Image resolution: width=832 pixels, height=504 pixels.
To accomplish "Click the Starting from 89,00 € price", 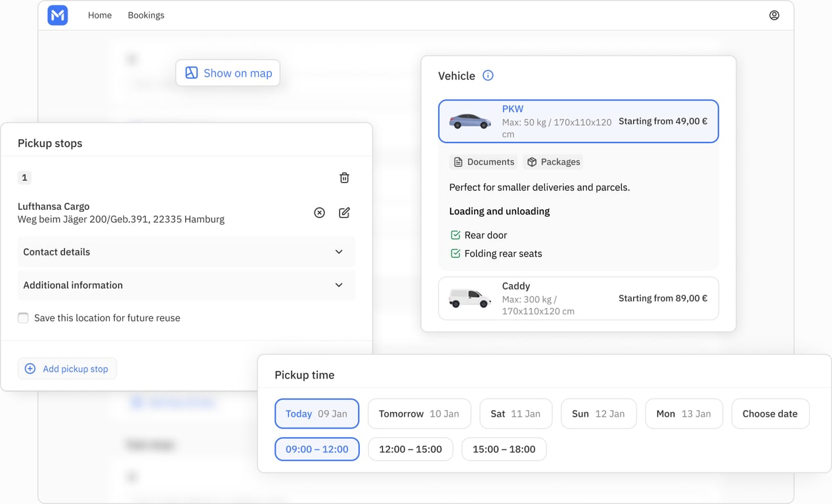I will (x=663, y=299).
